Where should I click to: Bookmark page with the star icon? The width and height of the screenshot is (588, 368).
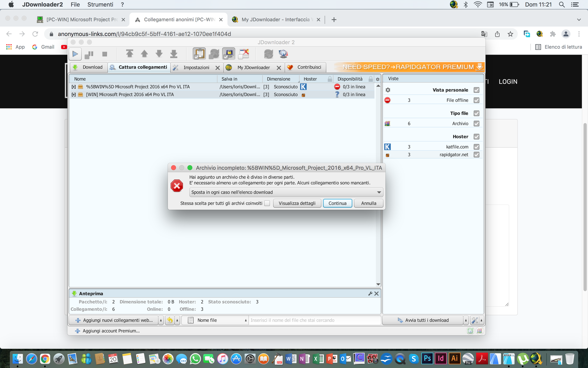point(510,34)
